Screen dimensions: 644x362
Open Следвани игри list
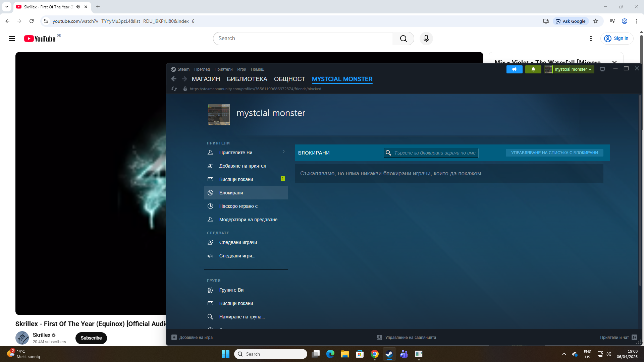point(246,256)
